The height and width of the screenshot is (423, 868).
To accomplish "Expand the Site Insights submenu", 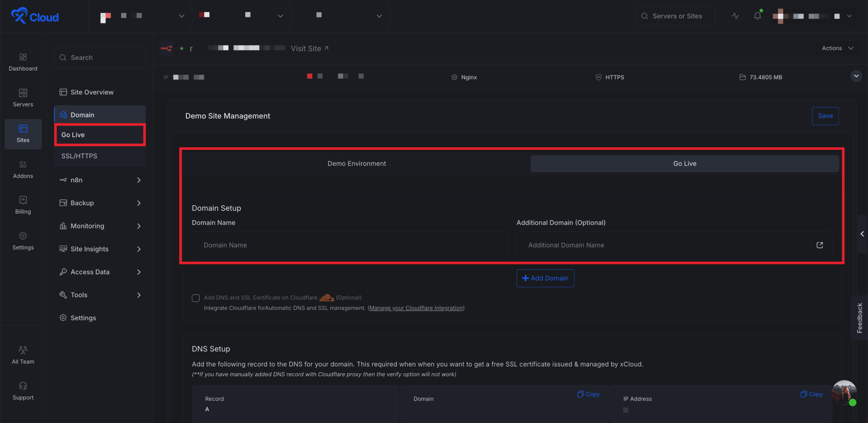I will point(90,249).
